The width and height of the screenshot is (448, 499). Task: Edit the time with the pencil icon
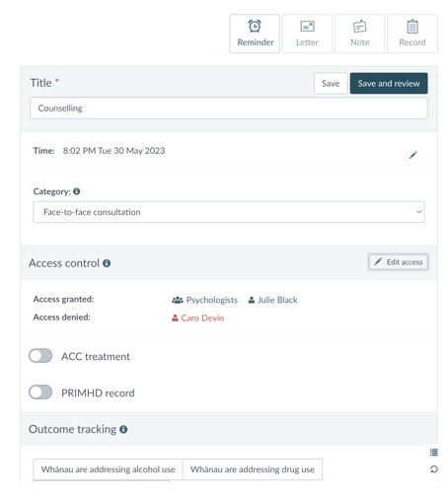(412, 155)
